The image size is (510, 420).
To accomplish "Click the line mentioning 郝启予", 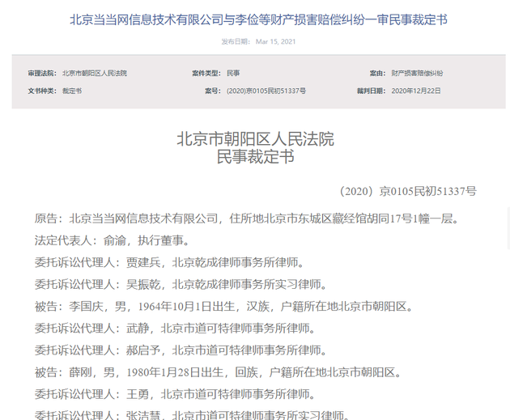I will tap(181, 350).
